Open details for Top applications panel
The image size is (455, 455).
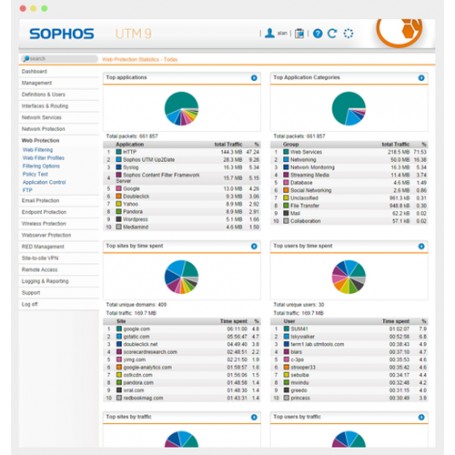point(254,78)
